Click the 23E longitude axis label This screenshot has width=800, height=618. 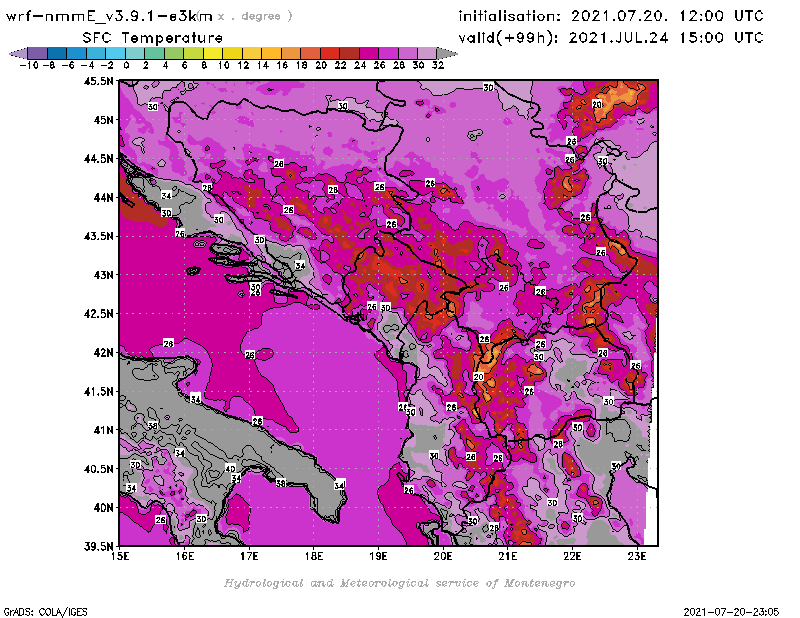[x=636, y=556]
